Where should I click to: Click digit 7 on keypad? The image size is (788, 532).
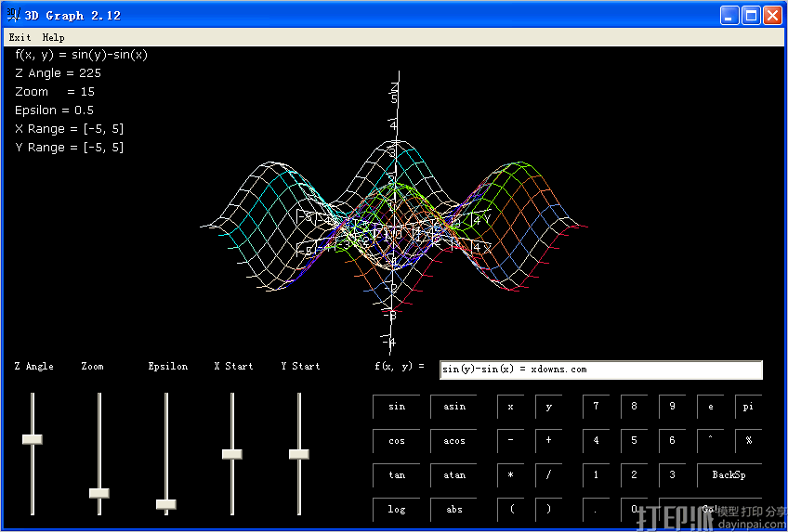click(x=596, y=407)
